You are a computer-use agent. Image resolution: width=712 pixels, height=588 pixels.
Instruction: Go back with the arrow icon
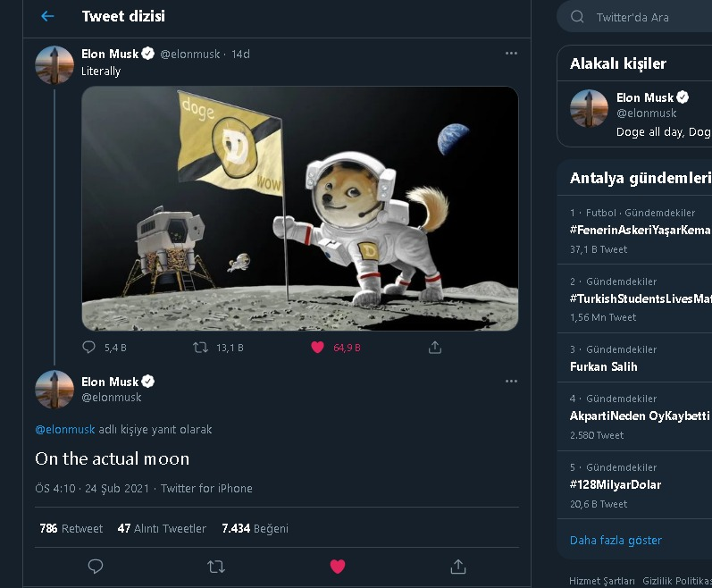point(47,16)
